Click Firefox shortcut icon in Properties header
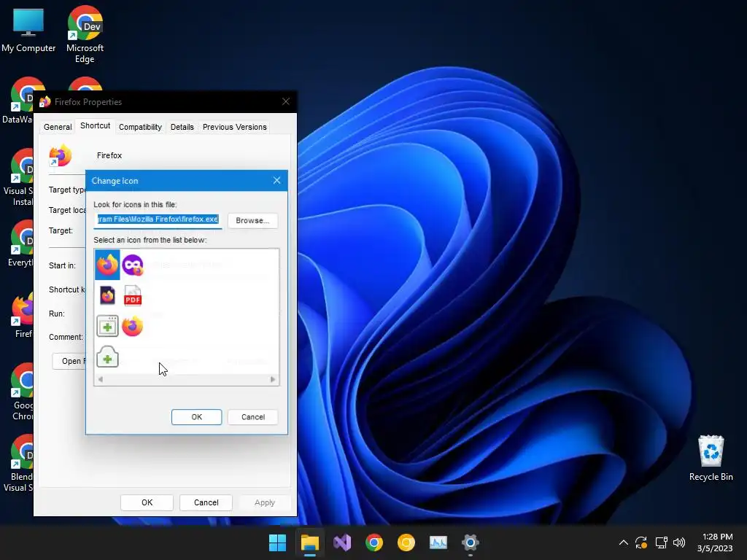This screenshot has height=560, width=747. (60, 155)
